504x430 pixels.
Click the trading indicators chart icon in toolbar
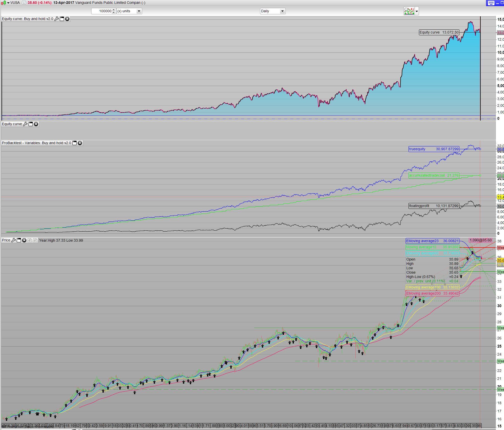(x=409, y=11)
